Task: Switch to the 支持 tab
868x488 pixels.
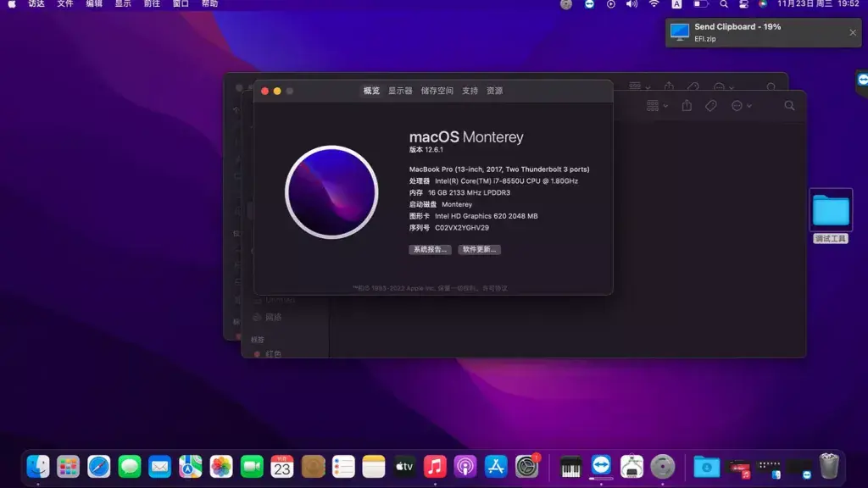Action: (x=470, y=91)
